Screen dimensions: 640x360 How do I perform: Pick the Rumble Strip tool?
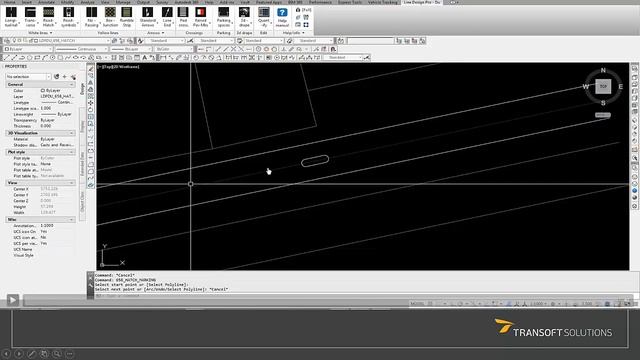pyautogui.click(x=127, y=17)
